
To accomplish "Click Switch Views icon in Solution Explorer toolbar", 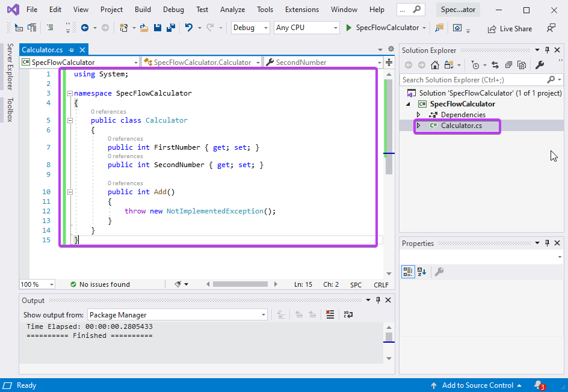I will pyautogui.click(x=449, y=65).
